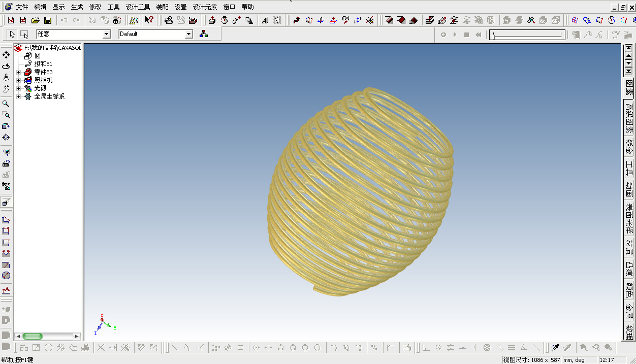Select the 零件53 part in the tree
Image resolution: width=636 pixels, height=364 pixels.
[x=43, y=72]
